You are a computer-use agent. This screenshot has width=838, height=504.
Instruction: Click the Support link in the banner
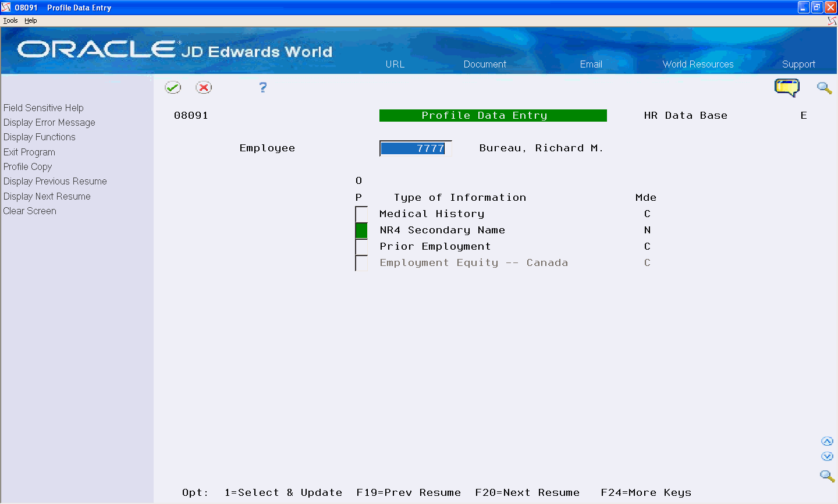click(798, 64)
